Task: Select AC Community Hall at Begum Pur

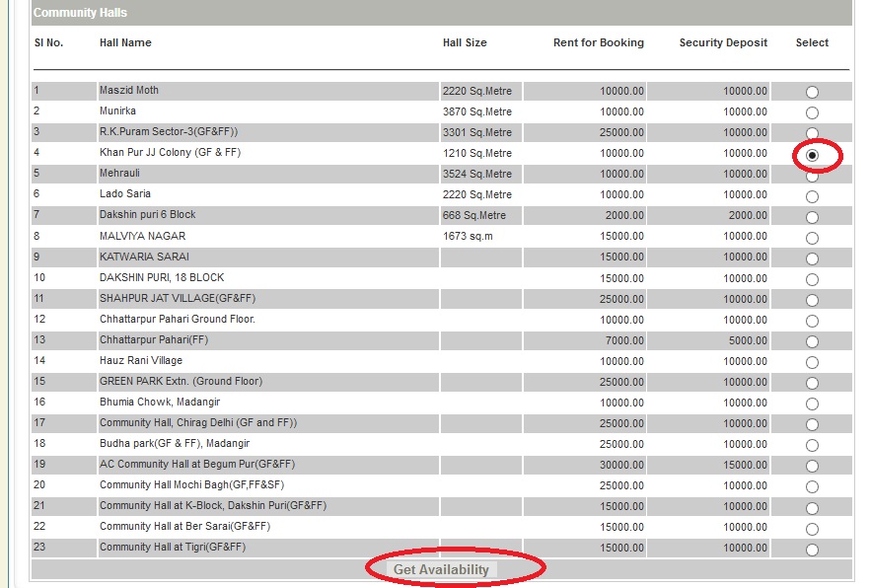Action: point(812,467)
